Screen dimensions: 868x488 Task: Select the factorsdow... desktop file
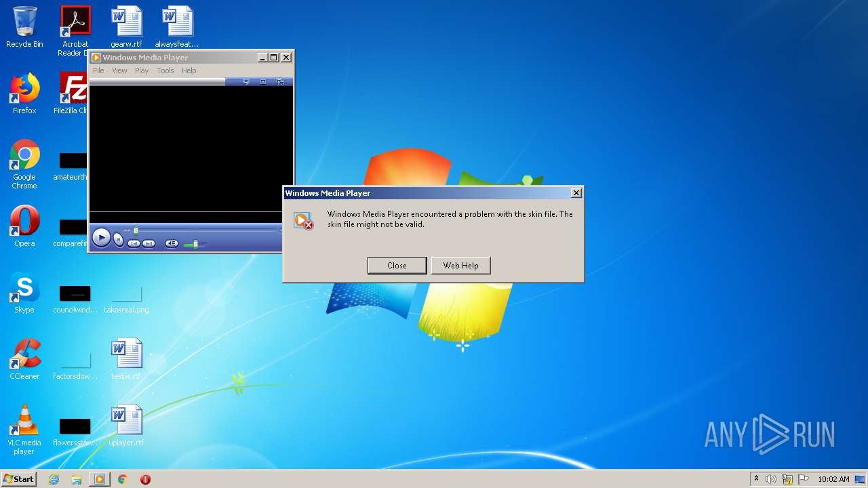pyautogui.click(x=75, y=366)
